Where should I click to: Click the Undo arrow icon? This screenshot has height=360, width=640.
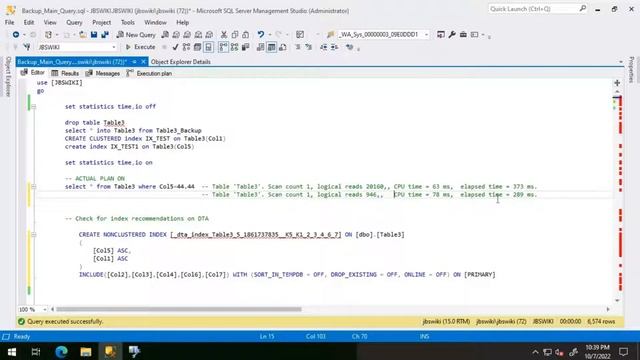[x=260, y=35]
